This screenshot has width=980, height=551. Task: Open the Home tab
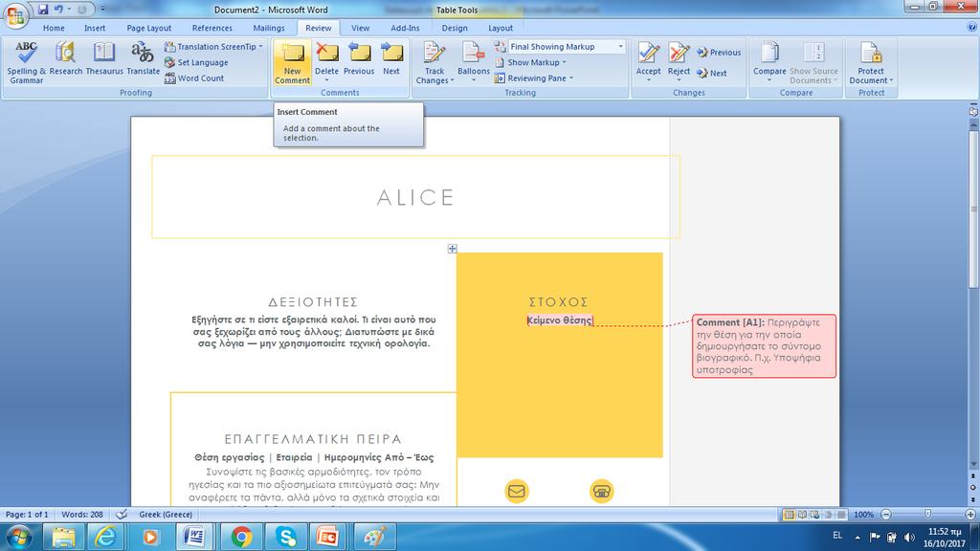coord(54,28)
